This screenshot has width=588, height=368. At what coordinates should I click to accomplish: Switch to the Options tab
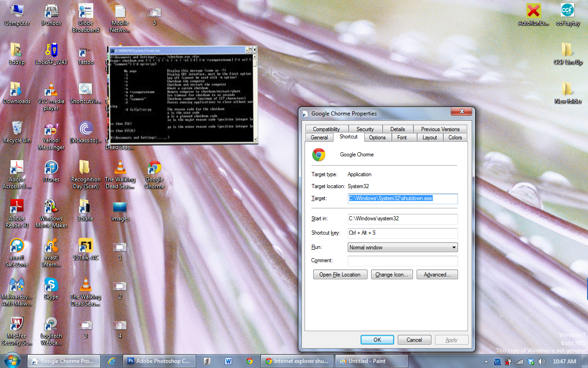[377, 138]
